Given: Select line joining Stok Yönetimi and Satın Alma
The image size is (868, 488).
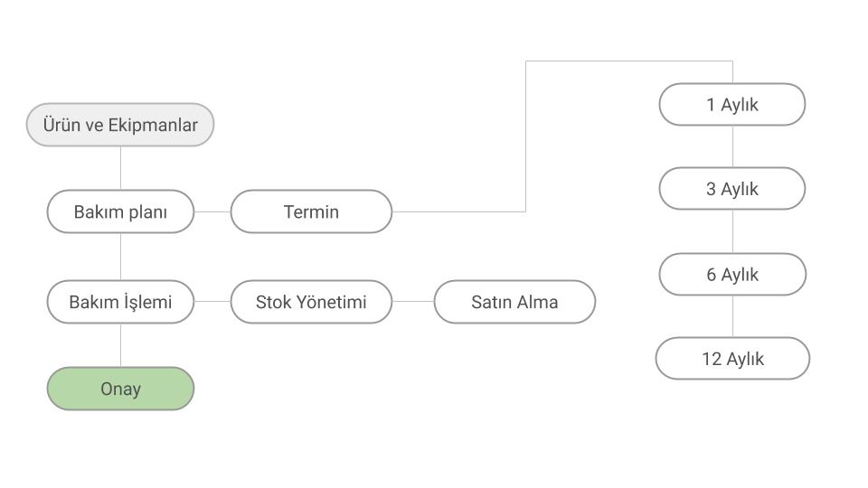Looking at the screenshot, I should [x=413, y=302].
